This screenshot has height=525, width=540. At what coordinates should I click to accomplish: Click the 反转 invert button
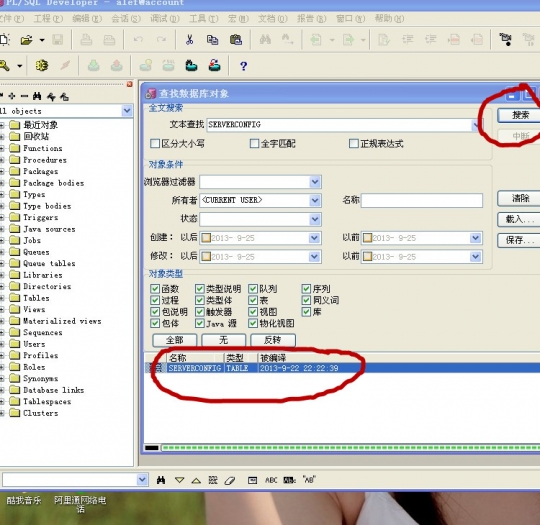point(273,340)
